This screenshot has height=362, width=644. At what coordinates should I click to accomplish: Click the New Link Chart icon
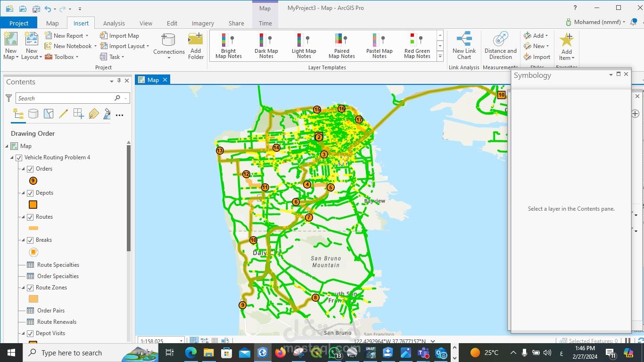[x=464, y=39]
